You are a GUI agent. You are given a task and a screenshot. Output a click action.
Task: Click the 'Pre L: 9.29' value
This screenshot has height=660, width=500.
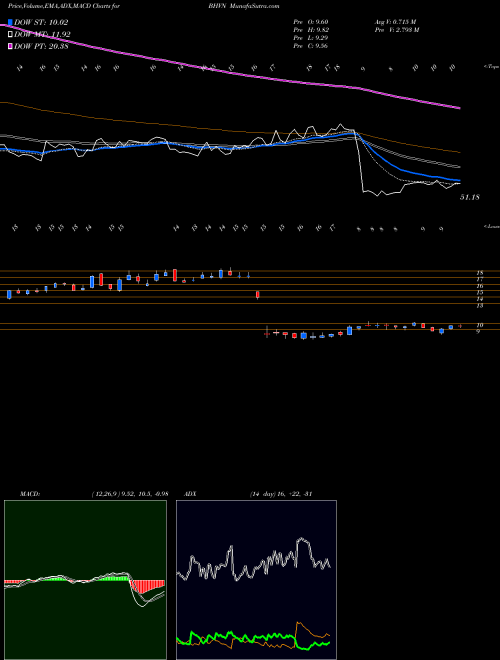tap(311, 38)
